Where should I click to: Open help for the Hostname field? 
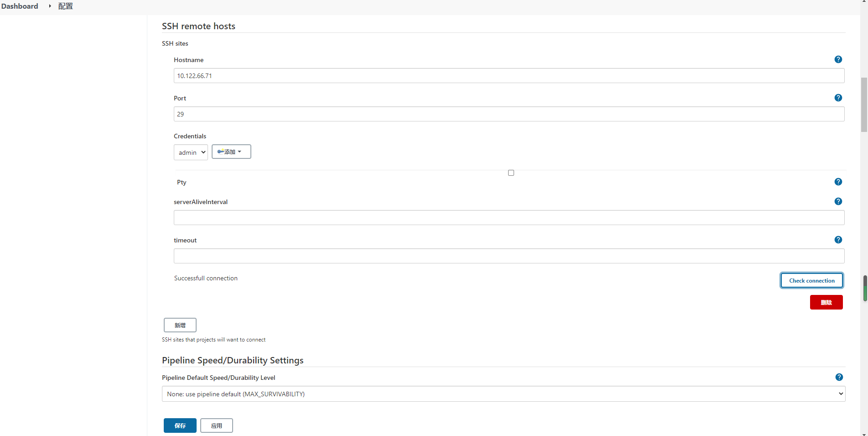[x=838, y=59]
